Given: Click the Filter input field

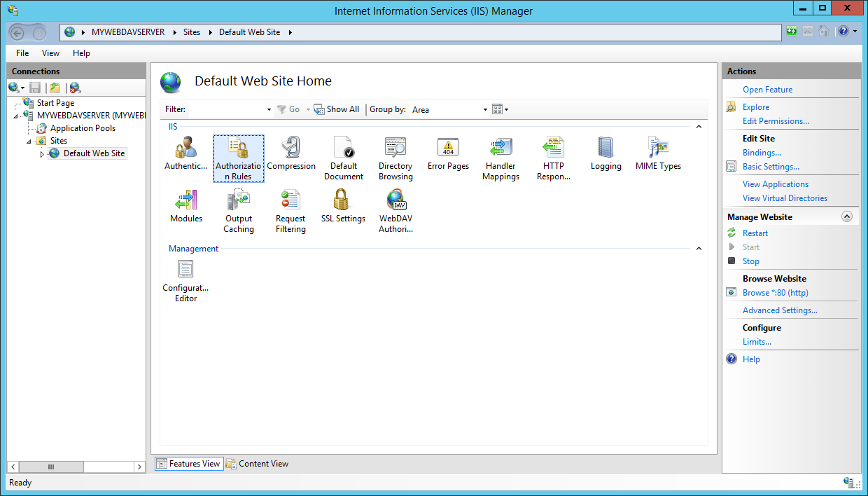Looking at the screenshot, I should click(x=227, y=109).
